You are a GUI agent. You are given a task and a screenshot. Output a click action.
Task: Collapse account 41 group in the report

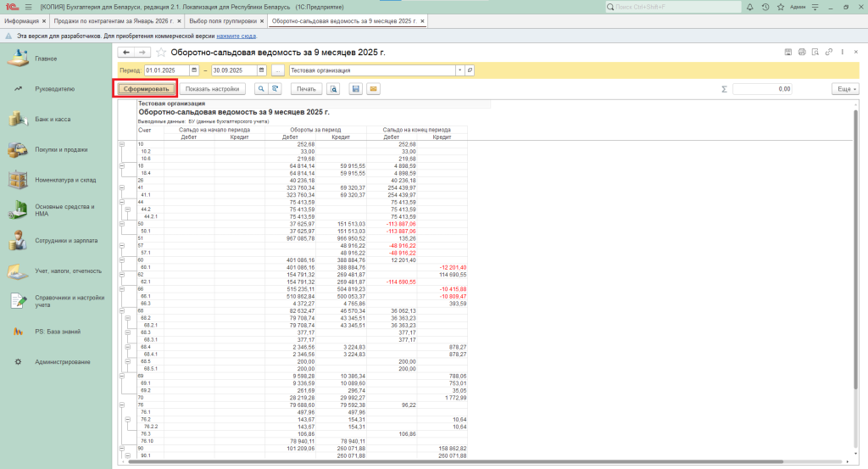pos(122,187)
